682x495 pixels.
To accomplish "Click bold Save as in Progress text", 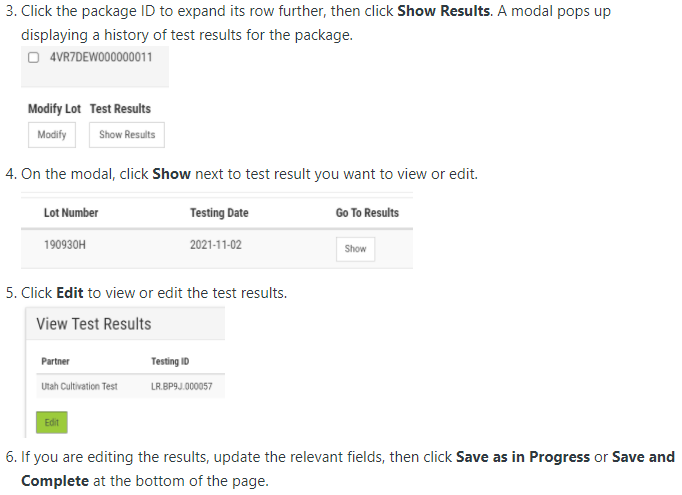I will [523, 457].
